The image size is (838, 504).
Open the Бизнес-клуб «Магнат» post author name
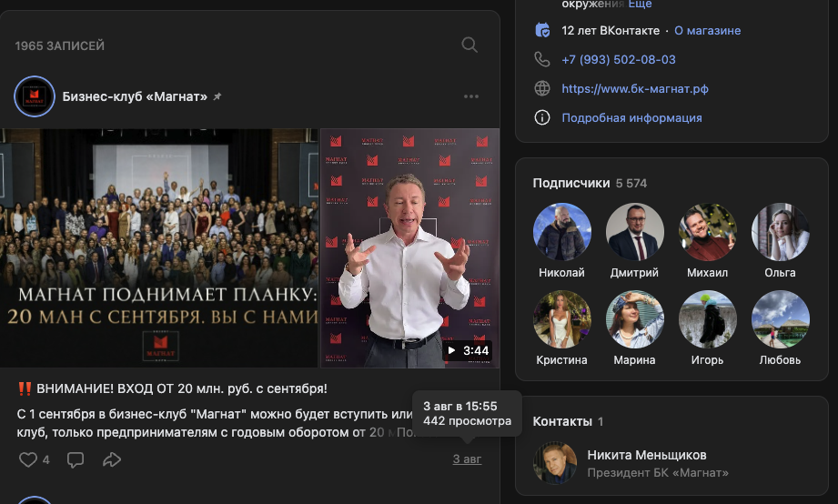click(135, 96)
